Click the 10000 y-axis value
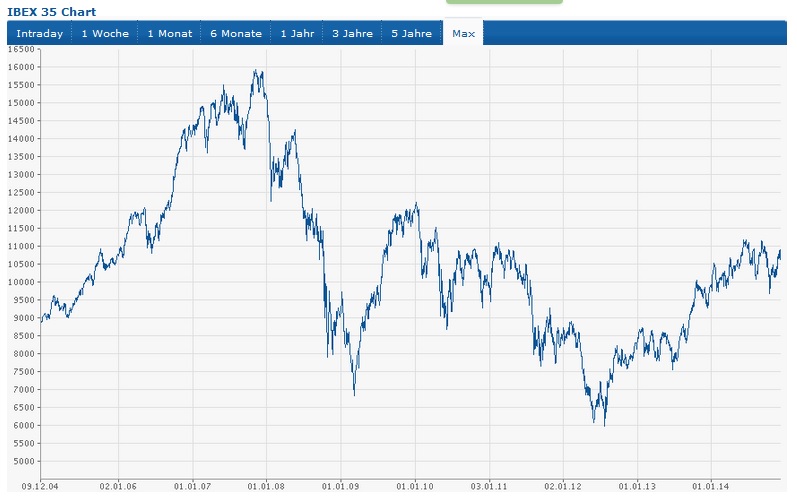 click(x=21, y=282)
